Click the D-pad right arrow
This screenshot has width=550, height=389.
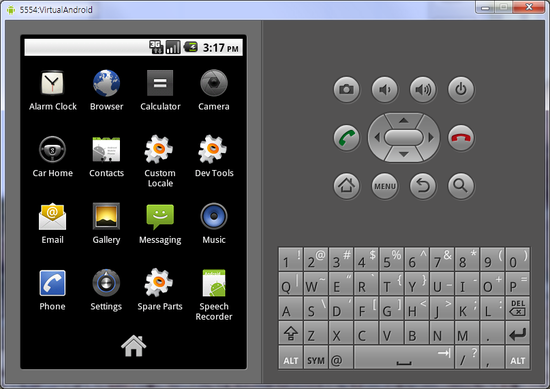point(431,138)
